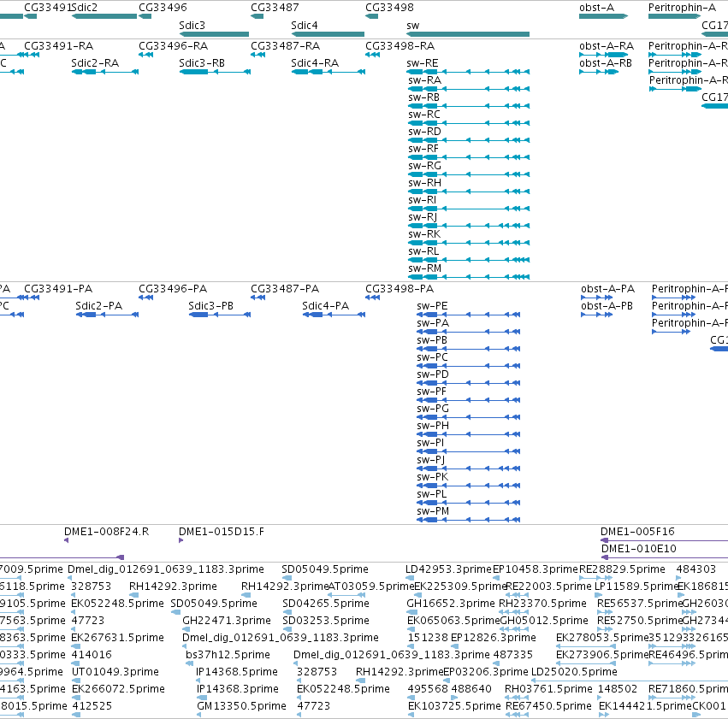This screenshot has height=719, width=728.
Task: Select protein CG33487-PA label
Action: 285,289
